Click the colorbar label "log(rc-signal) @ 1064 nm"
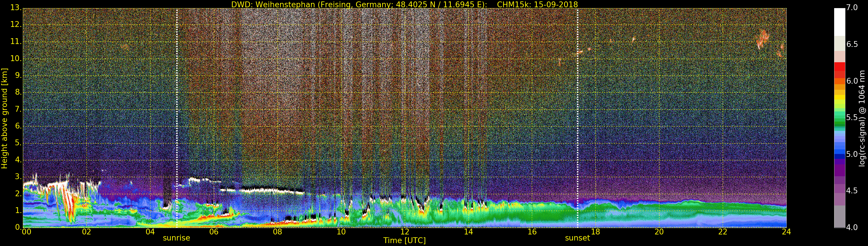This screenshot has width=868, height=246. (x=862, y=118)
